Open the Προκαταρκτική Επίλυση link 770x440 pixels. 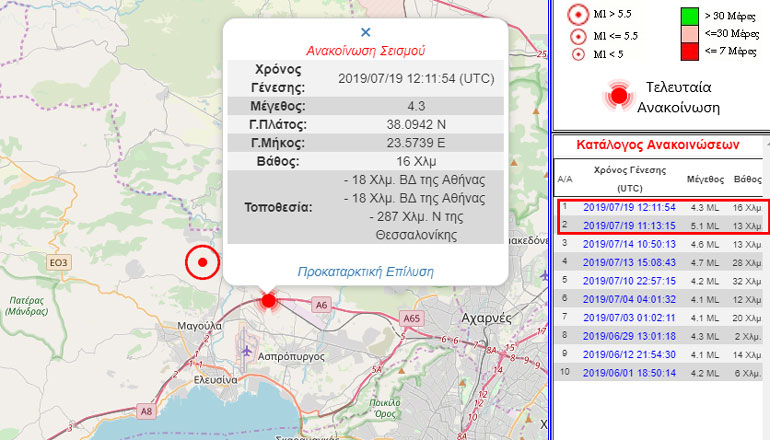coord(365,272)
